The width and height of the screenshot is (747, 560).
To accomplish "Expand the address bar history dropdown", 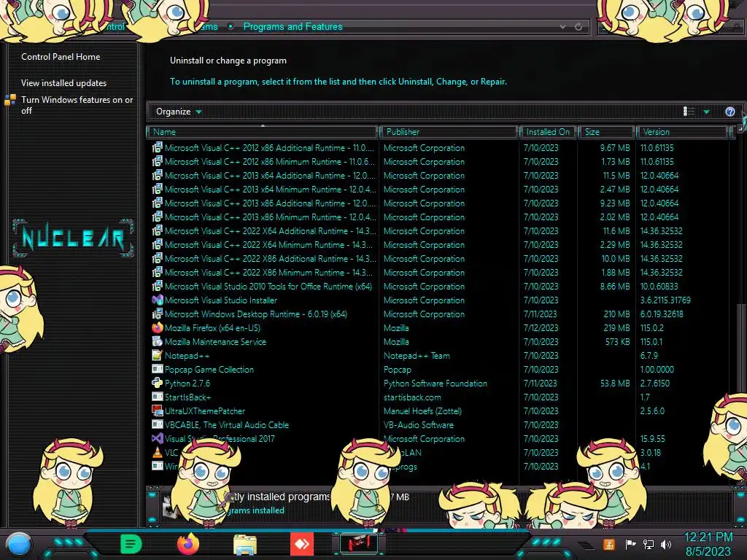I will click(x=562, y=27).
